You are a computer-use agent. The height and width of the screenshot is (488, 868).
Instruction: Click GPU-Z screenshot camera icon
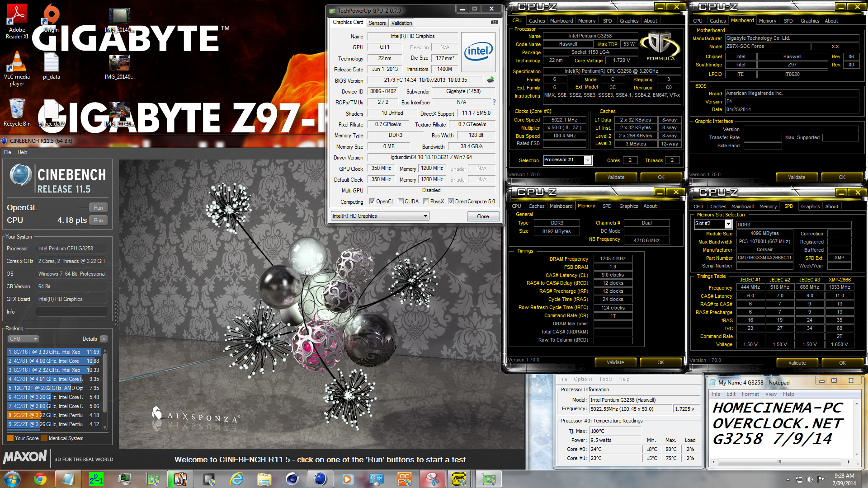(495, 22)
